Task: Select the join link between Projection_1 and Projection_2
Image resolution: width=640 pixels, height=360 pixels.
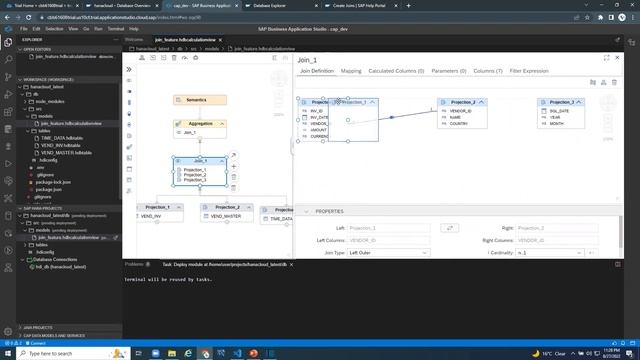Action: [392, 117]
